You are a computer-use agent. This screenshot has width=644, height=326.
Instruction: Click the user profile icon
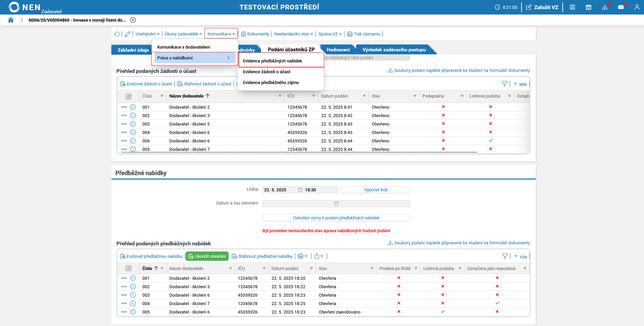click(637, 7)
